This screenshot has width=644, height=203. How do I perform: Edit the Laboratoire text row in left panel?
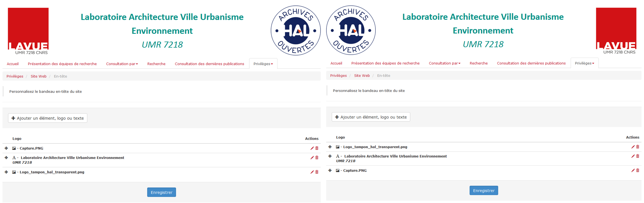click(312, 158)
